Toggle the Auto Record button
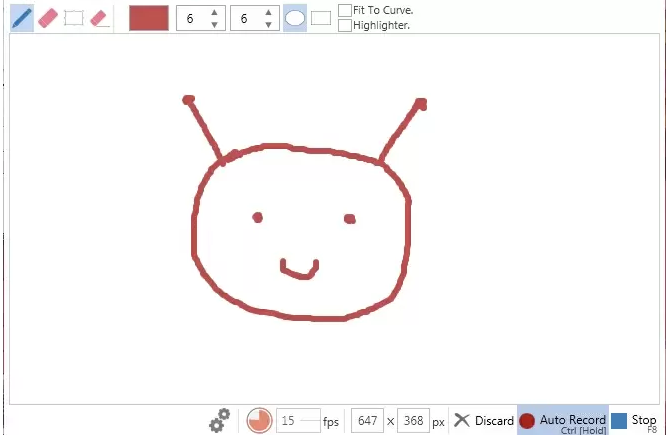 (x=563, y=420)
